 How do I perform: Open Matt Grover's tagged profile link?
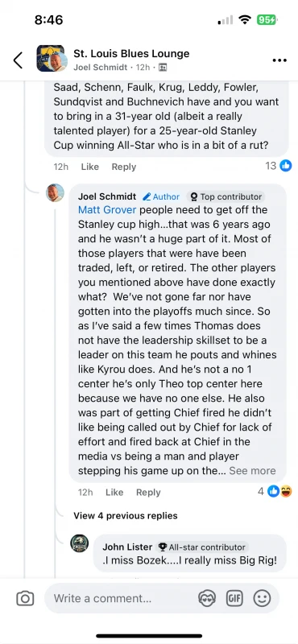coord(107,210)
